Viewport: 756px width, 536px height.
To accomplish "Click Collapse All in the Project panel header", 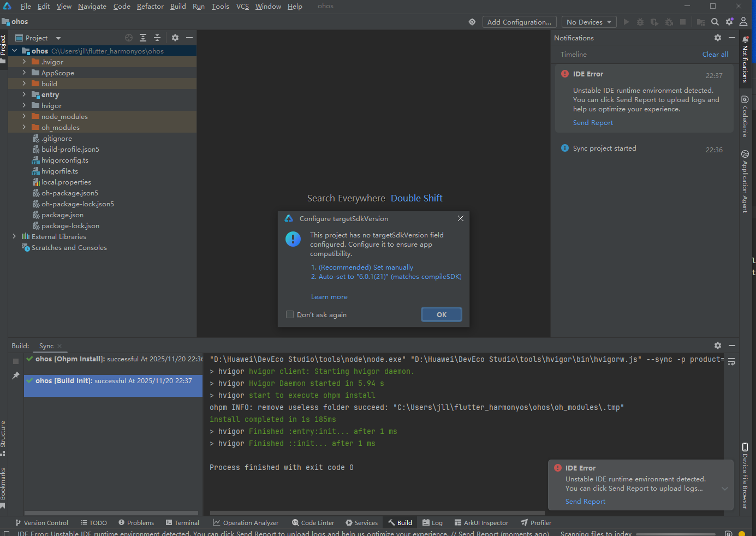I will (x=157, y=38).
